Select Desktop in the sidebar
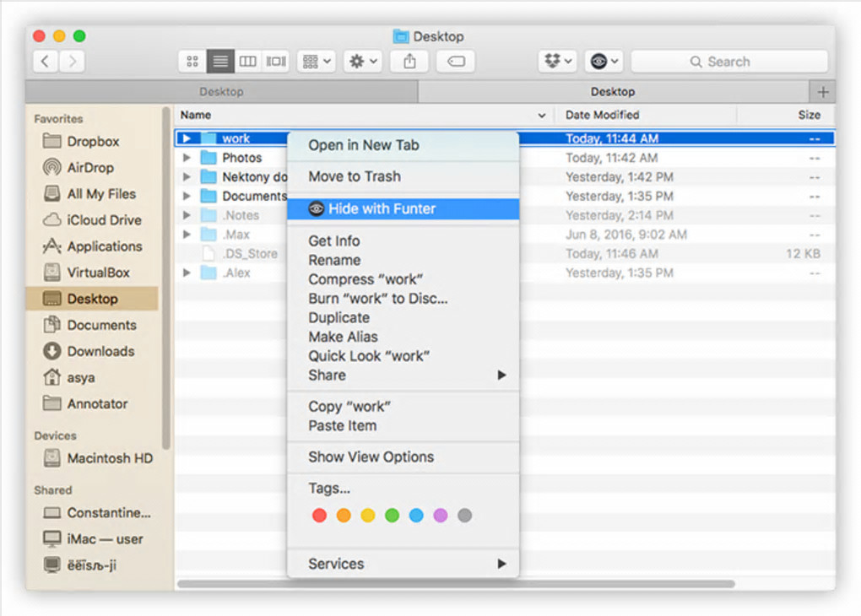This screenshot has height=616, width=861. pos(92,299)
